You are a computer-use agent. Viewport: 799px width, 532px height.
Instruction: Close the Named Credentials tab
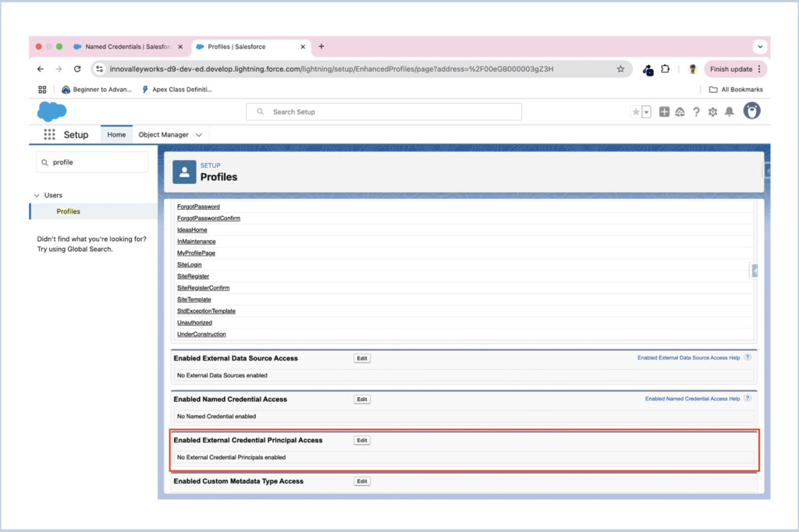pyautogui.click(x=180, y=46)
